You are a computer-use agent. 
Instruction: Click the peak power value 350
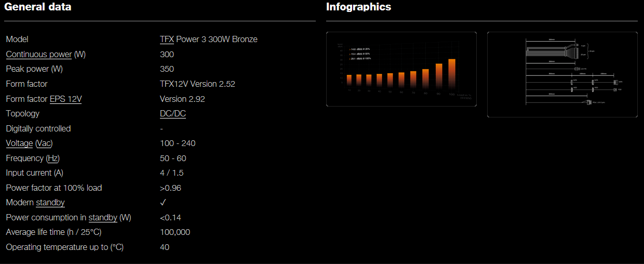pyautogui.click(x=167, y=69)
